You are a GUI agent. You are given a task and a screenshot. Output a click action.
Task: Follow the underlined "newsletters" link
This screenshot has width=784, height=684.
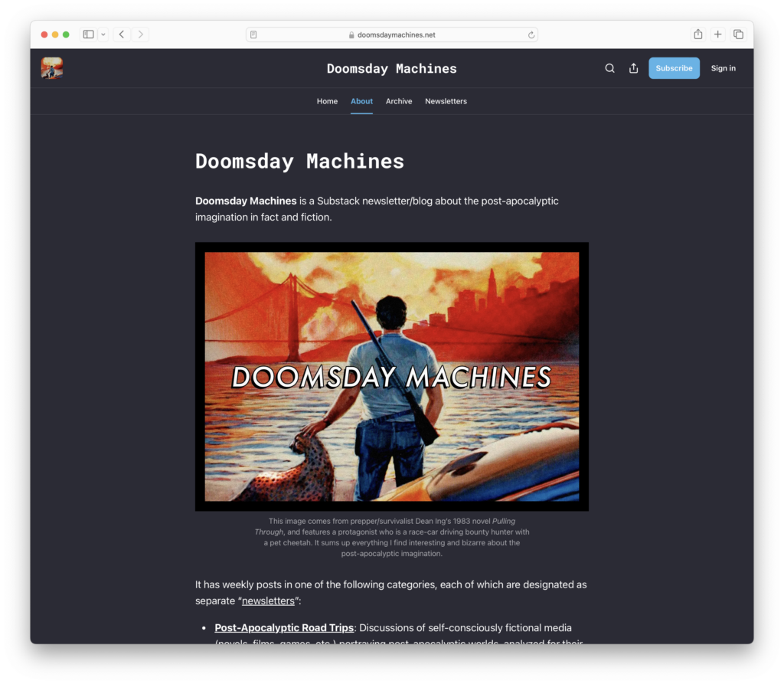(x=268, y=601)
